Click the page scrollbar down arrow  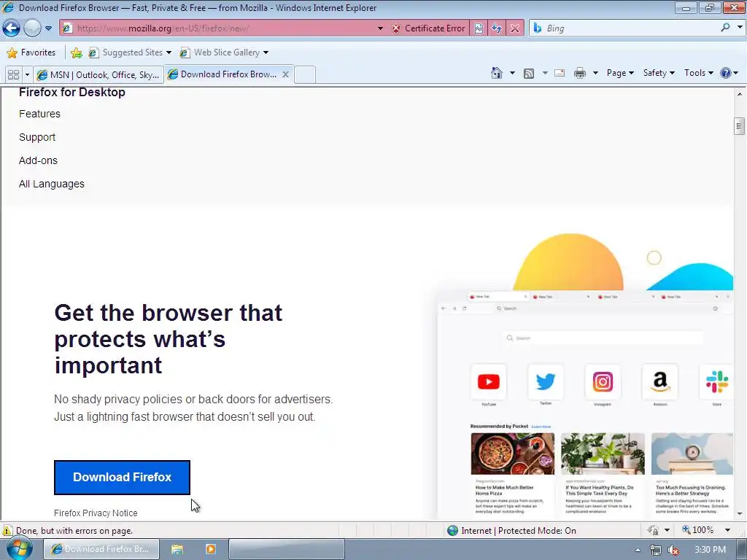[x=740, y=514]
